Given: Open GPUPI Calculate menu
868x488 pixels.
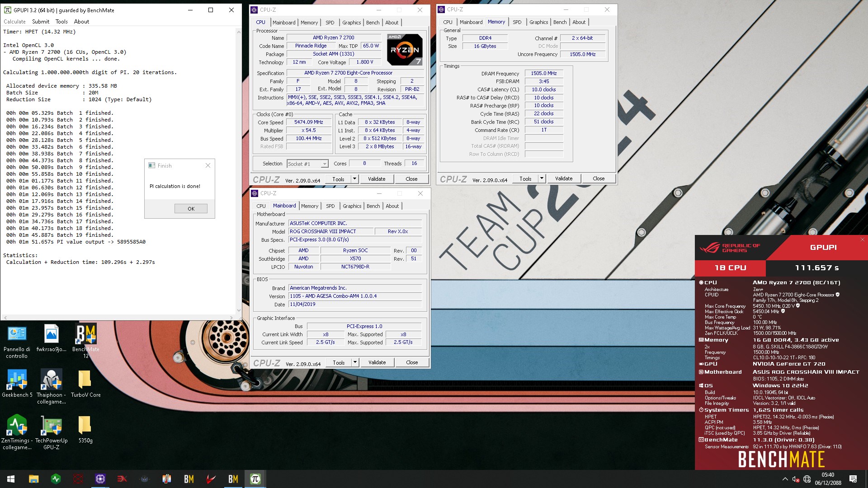Looking at the screenshot, I should [x=14, y=21].
